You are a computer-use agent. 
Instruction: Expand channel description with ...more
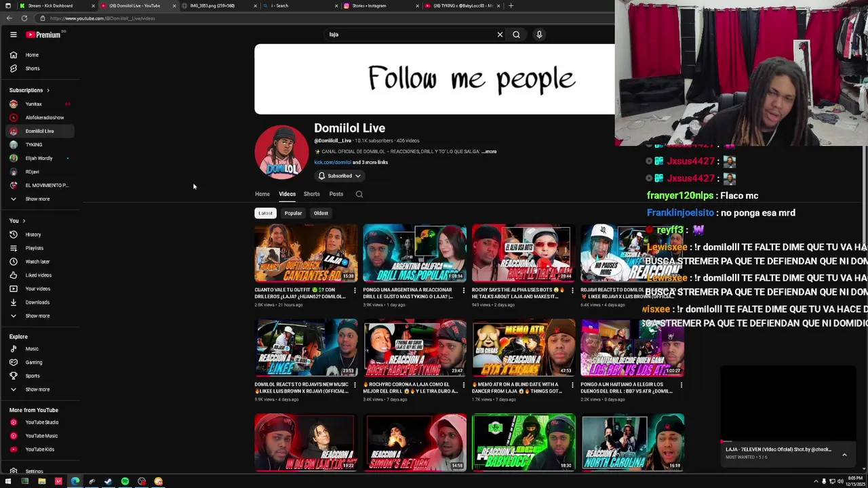pos(490,152)
